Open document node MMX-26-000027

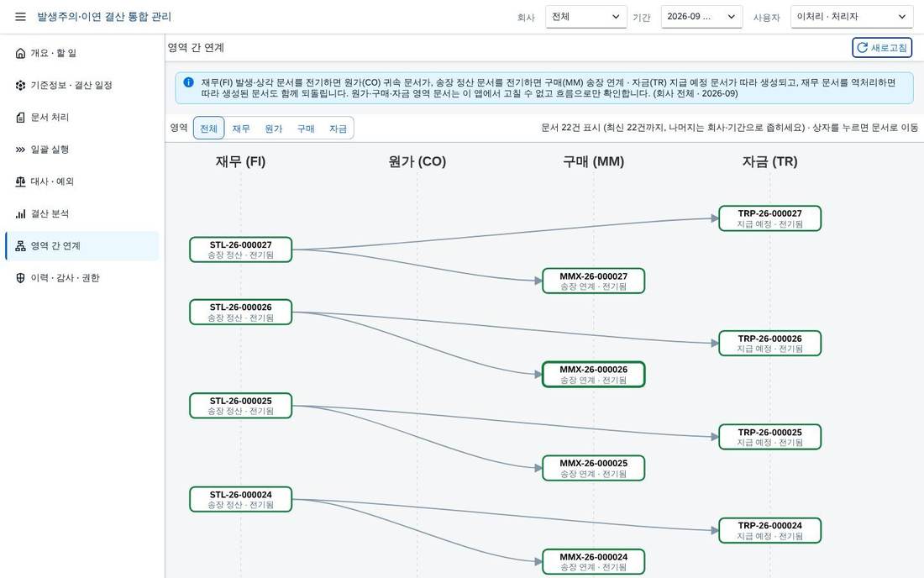click(593, 281)
